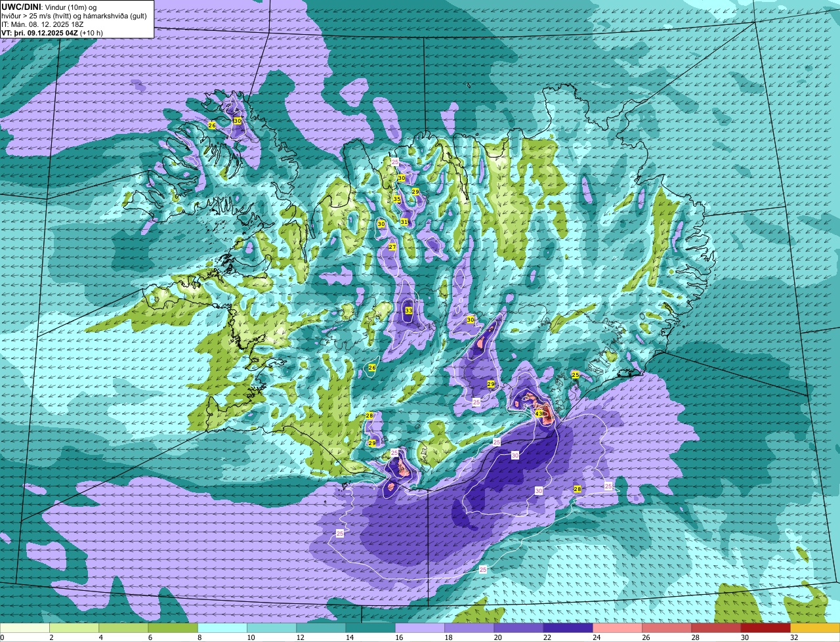Select the olive green 6–8 legend swatch
The image size is (840, 642).
tap(173, 628)
